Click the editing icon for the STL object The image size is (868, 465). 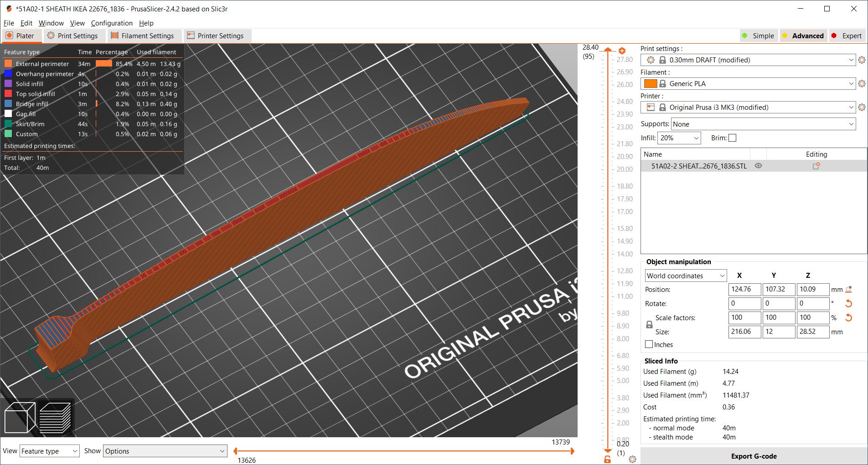click(x=816, y=166)
